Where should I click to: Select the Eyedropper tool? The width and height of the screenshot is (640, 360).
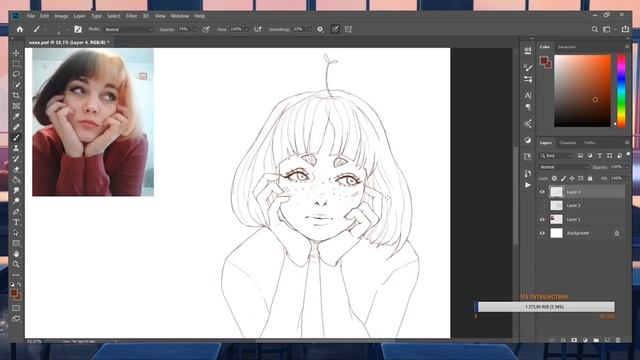click(16, 117)
